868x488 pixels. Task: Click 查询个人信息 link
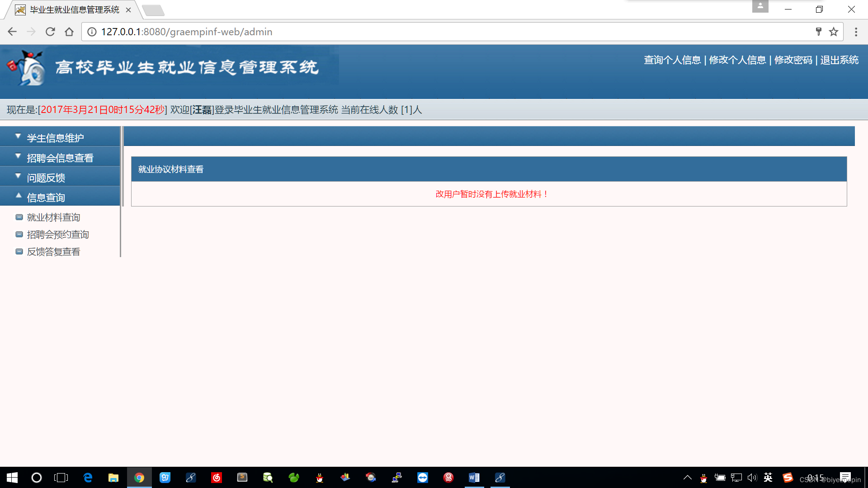click(672, 60)
